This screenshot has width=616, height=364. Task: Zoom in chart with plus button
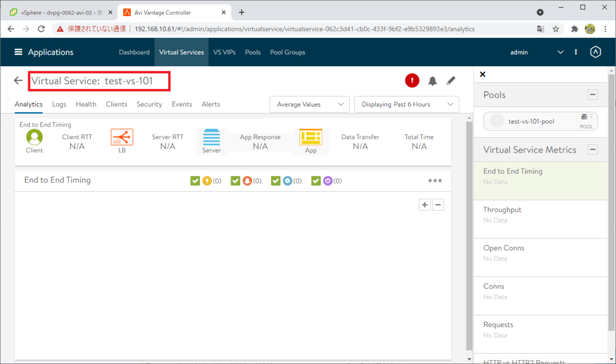(x=425, y=205)
